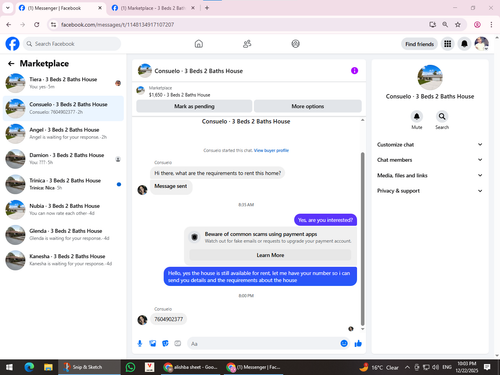Show hidden system tray icons
500x375 pixels.
[407, 367]
